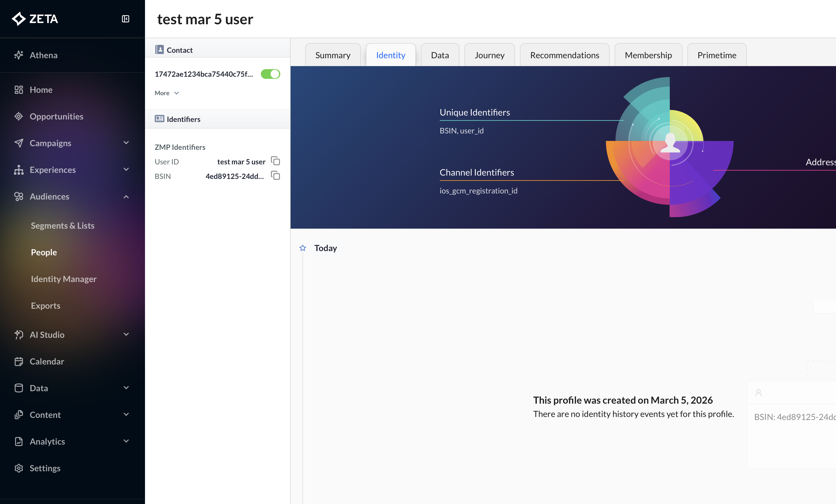Navigate to Identity Manager

click(63, 279)
